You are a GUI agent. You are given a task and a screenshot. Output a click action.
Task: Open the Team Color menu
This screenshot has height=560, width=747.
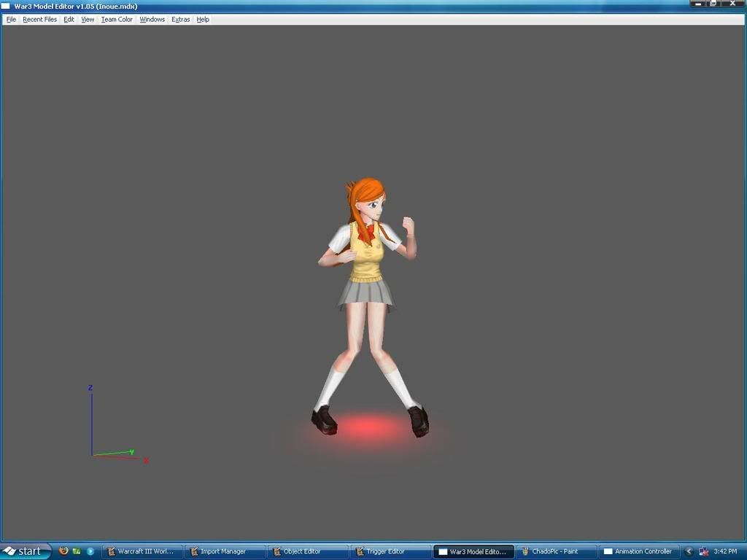pos(117,20)
